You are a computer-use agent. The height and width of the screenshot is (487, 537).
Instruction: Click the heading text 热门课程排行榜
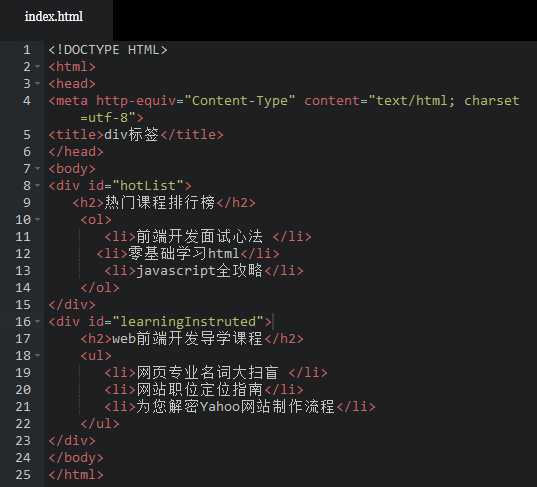(x=160, y=202)
